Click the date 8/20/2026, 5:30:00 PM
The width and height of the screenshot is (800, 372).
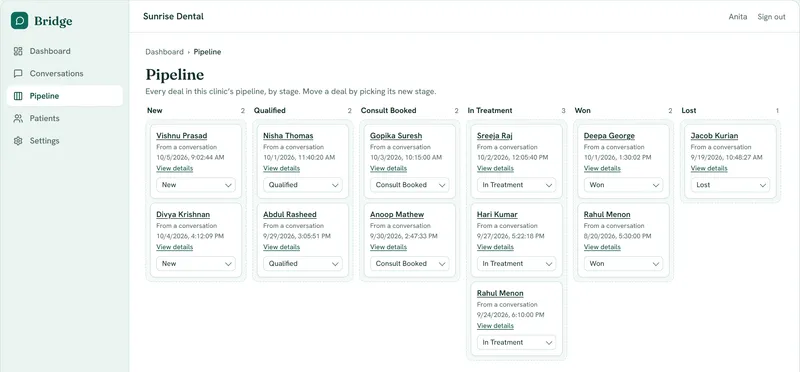617,236
